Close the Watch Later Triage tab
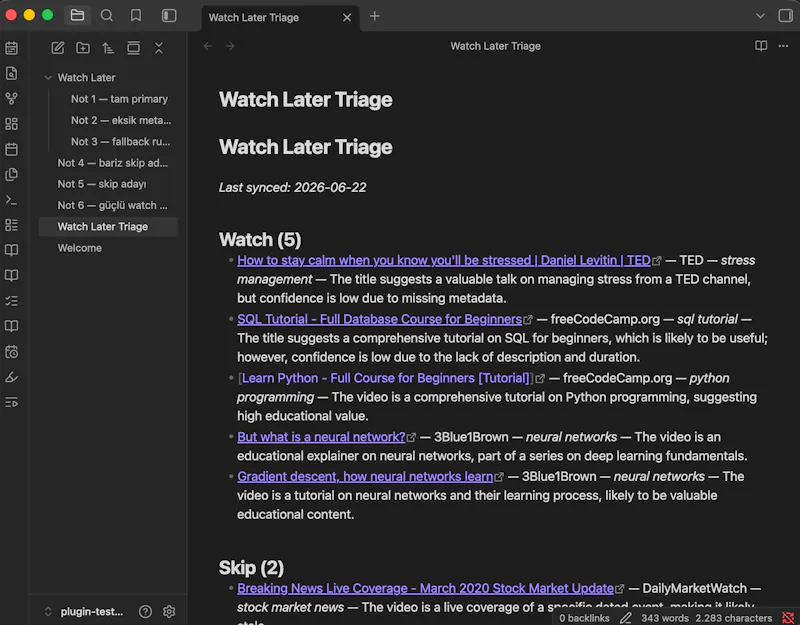Viewport: 800px width, 625px height. [x=347, y=17]
